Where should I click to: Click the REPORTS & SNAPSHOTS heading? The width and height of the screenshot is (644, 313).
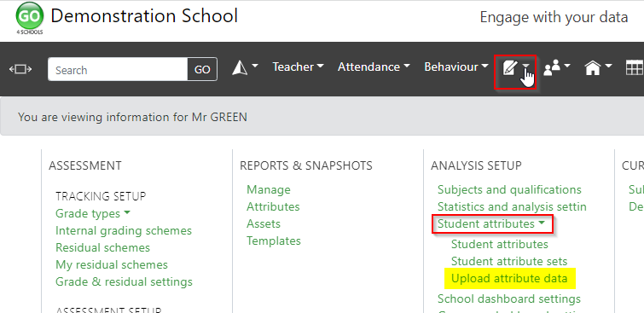click(x=306, y=165)
